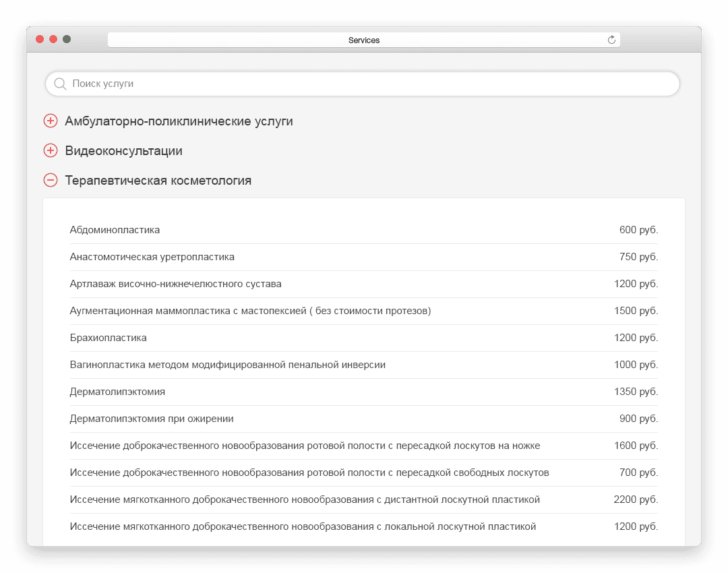The width and height of the screenshot is (728, 573).
Task: Expand Амбулаторно-поликлинические услуги with the plus icon
Action: [x=51, y=121]
